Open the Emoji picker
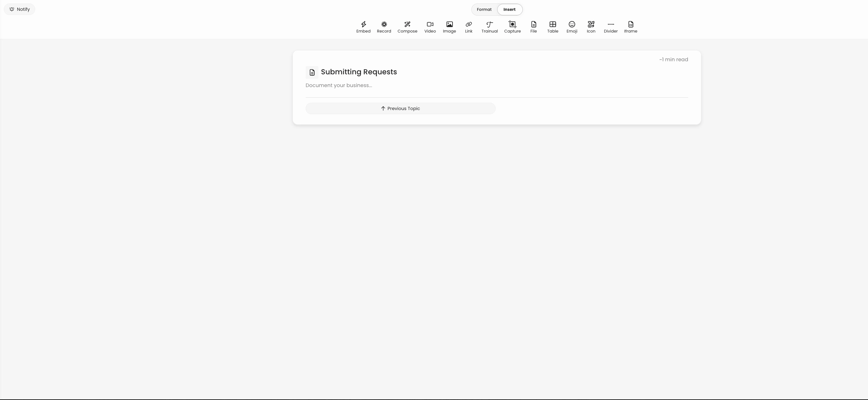868x400 pixels. point(572,27)
